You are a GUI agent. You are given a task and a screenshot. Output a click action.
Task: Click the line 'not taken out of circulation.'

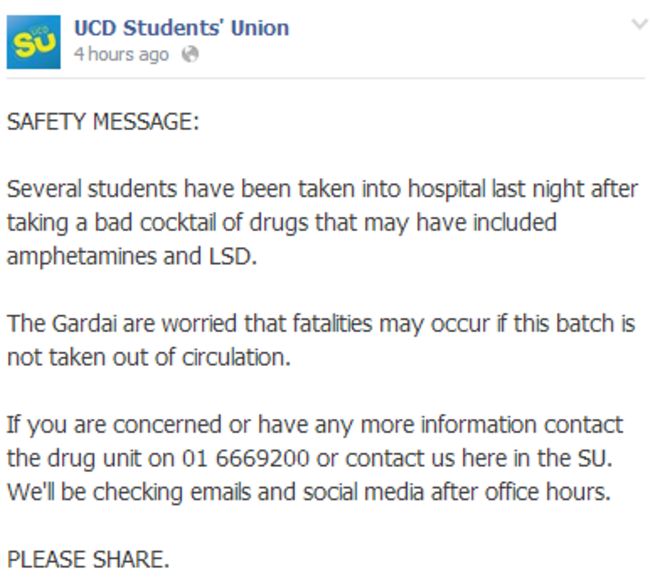pos(149,357)
